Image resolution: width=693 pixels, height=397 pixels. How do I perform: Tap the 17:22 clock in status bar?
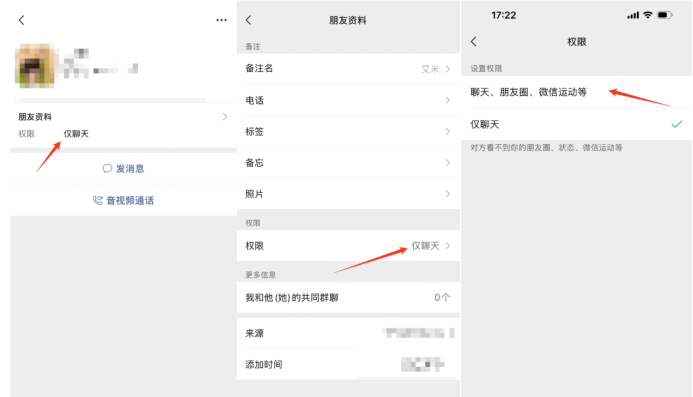[x=503, y=15]
